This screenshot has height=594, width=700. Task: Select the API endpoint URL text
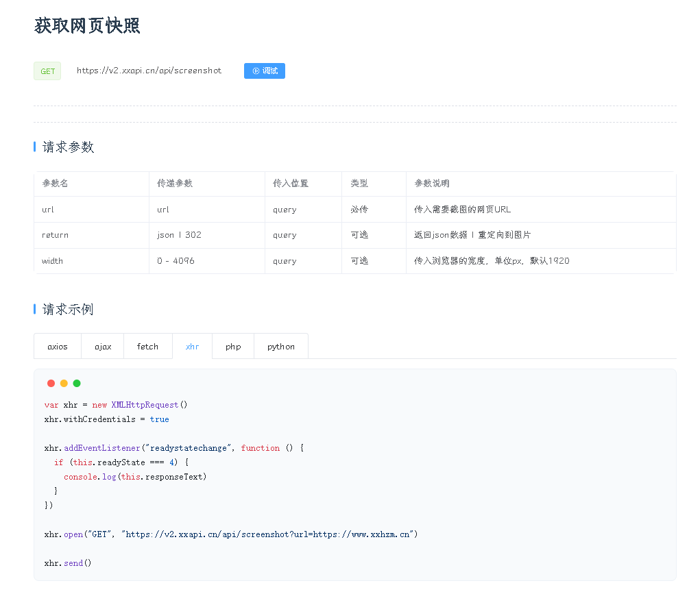[149, 71]
